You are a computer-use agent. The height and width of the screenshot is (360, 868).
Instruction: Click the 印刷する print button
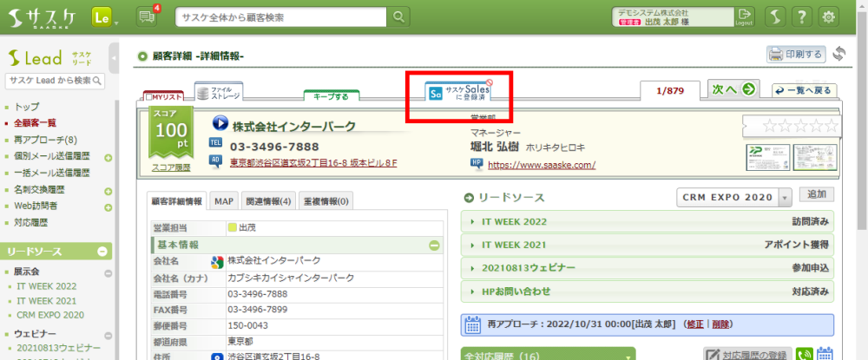click(795, 55)
